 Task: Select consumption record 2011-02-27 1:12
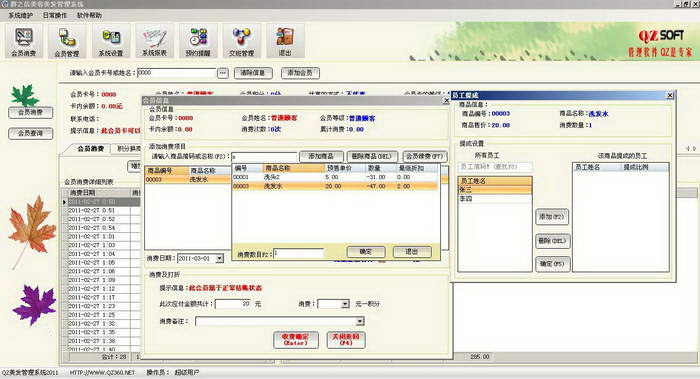click(103, 289)
